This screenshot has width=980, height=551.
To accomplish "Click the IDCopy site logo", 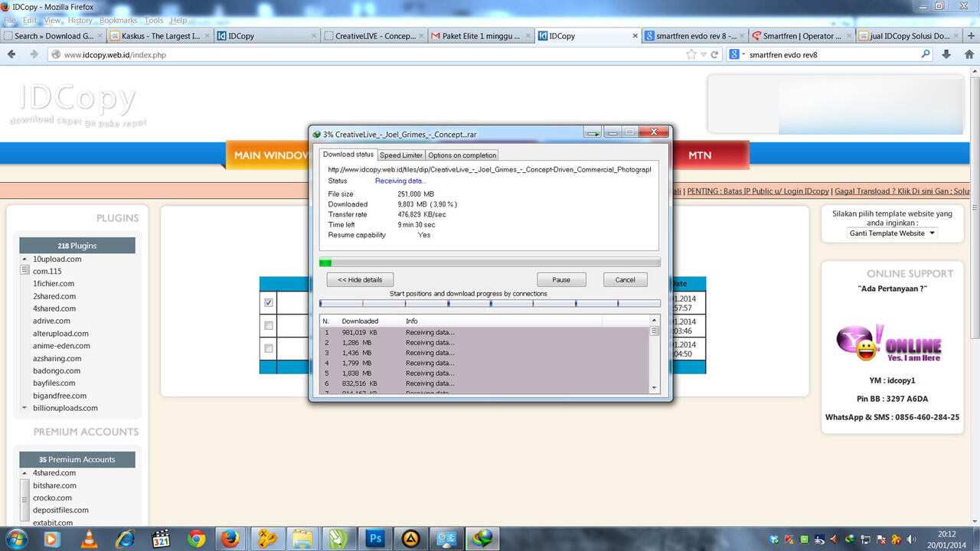I will (77, 104).
